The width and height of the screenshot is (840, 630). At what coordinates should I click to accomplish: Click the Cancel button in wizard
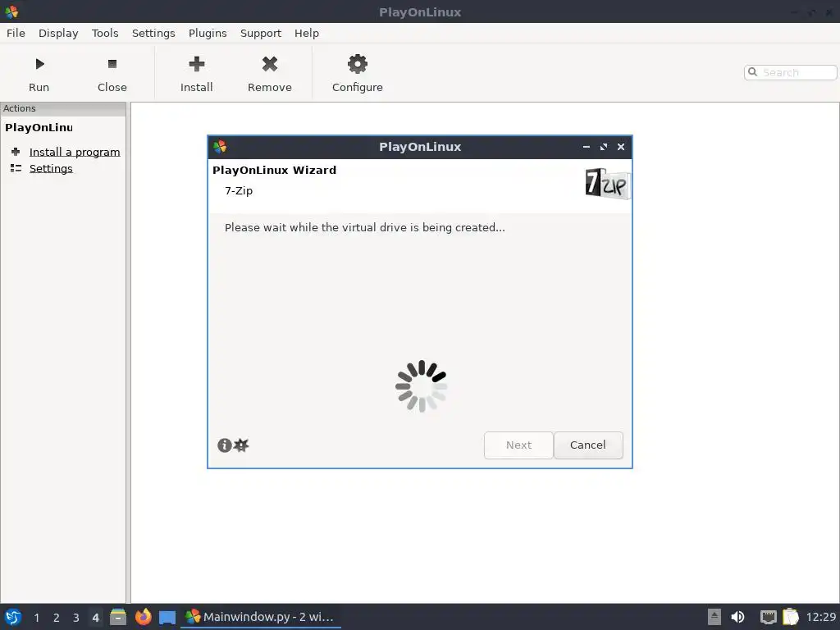(587, 445)
